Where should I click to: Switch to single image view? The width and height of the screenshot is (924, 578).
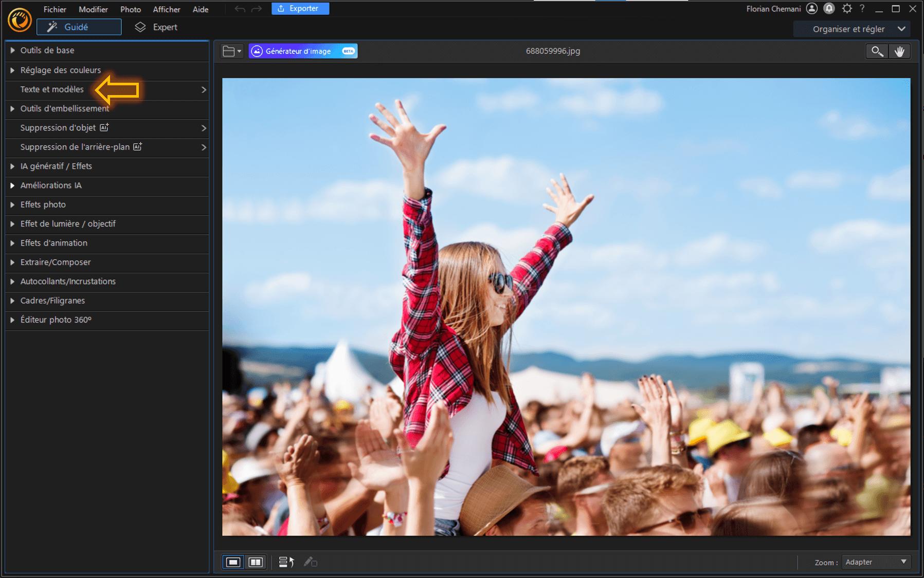click(233, 562)
